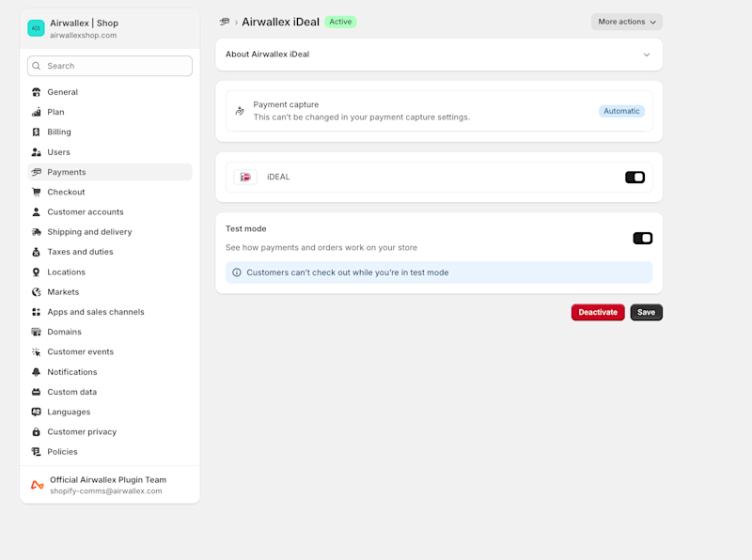Click in the Search input field
Viewport: 752px width, 560px height.
pos(110,66)
